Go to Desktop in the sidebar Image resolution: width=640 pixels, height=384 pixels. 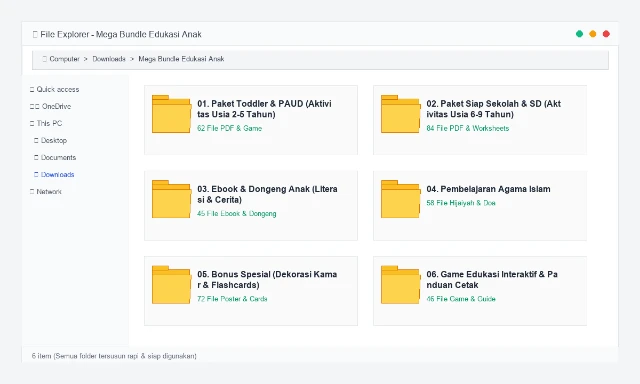pos(51,140)
